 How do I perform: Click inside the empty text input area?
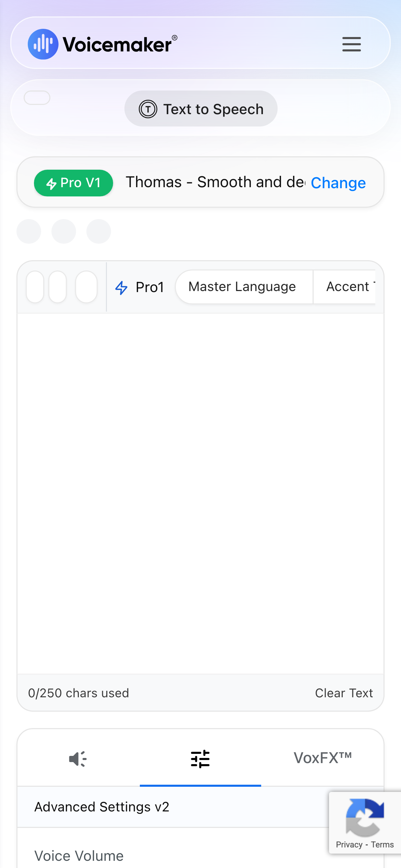coord(200,493)
